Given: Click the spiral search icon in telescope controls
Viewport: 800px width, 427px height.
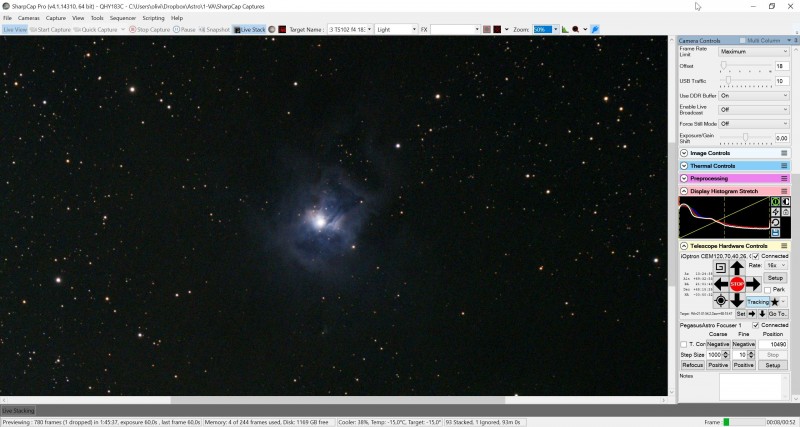Looking at the screenshot, I should [720, 267].
